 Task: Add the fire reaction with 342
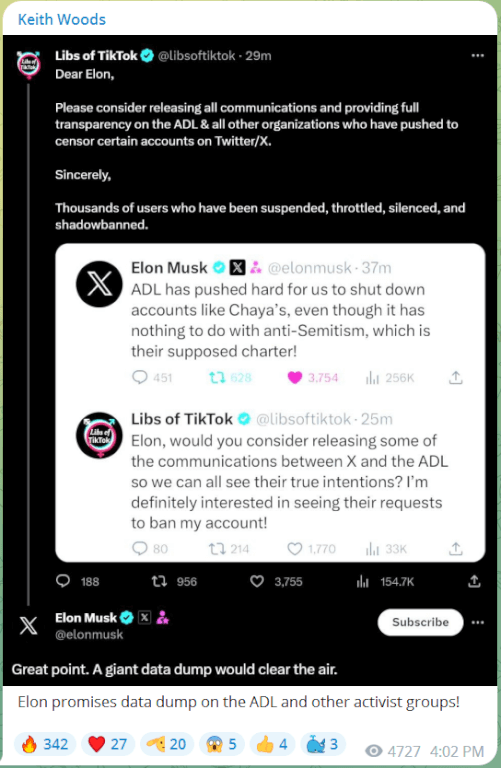tap(45, 744)
